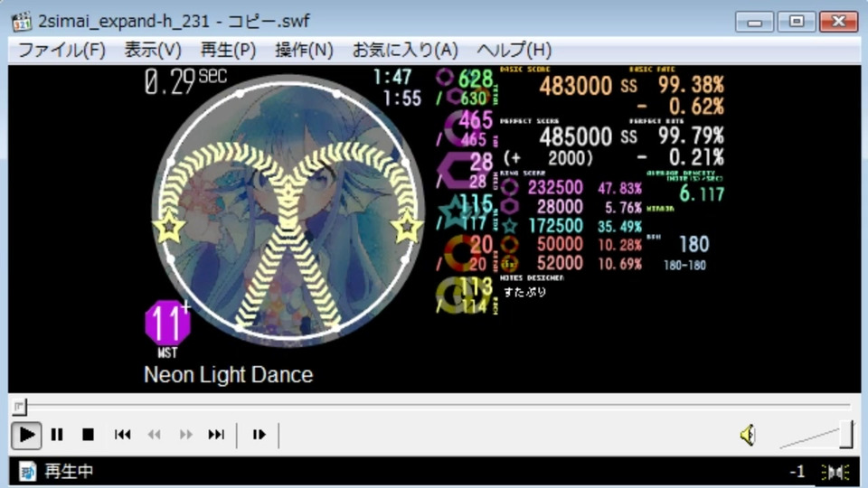Click the left yellow star note
Image resolution: width=868 pixels, height=488 pixels.
[x=169, y=227]
